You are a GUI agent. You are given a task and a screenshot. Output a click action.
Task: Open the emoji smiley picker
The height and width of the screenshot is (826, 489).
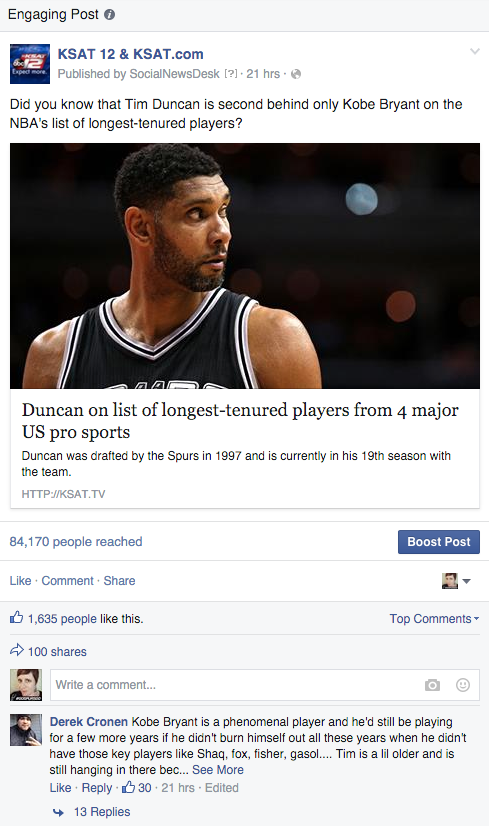[463, 685]
